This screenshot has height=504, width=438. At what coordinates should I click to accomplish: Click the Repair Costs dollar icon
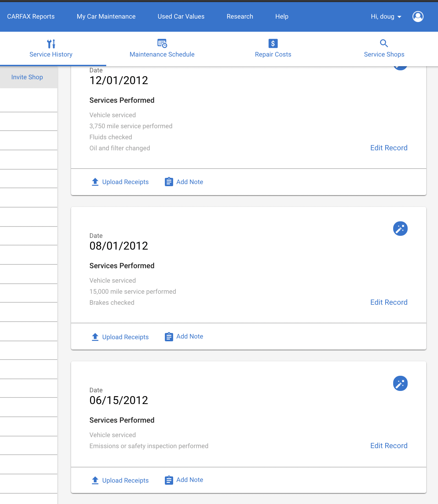(x=273, y=43)
